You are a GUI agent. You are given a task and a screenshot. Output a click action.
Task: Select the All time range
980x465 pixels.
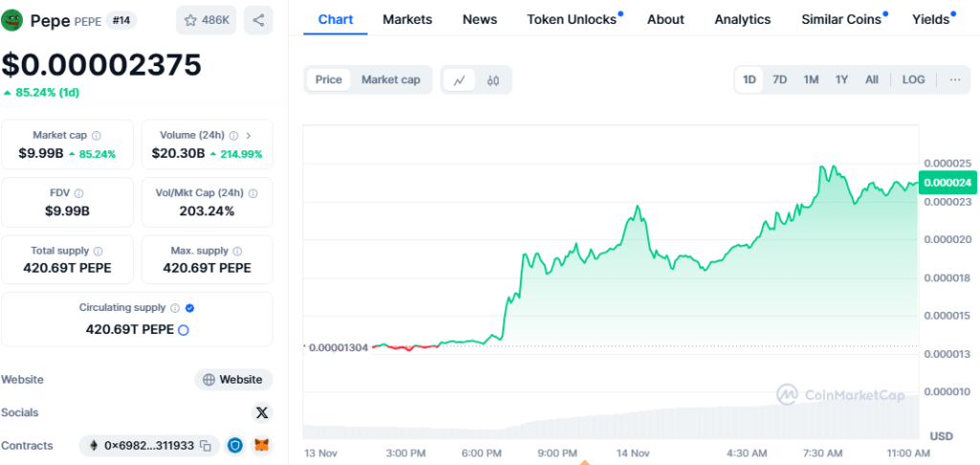(x=872, y=80)
